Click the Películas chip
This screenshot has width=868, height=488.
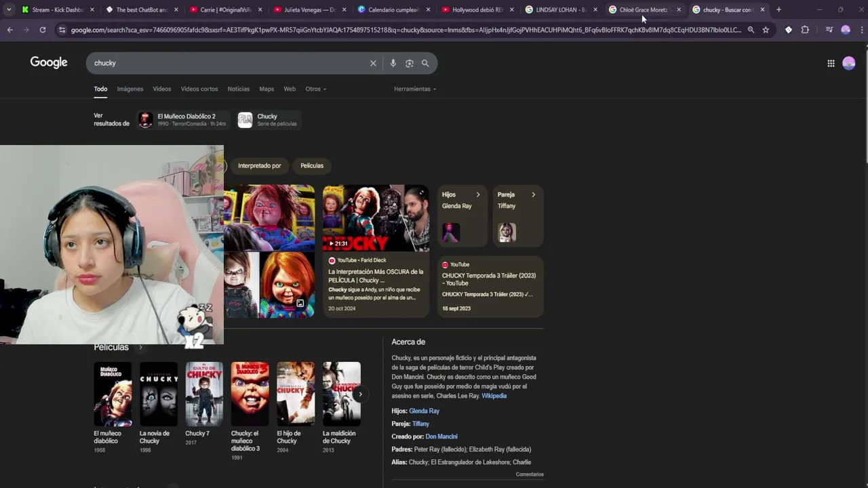pos(312,165)
